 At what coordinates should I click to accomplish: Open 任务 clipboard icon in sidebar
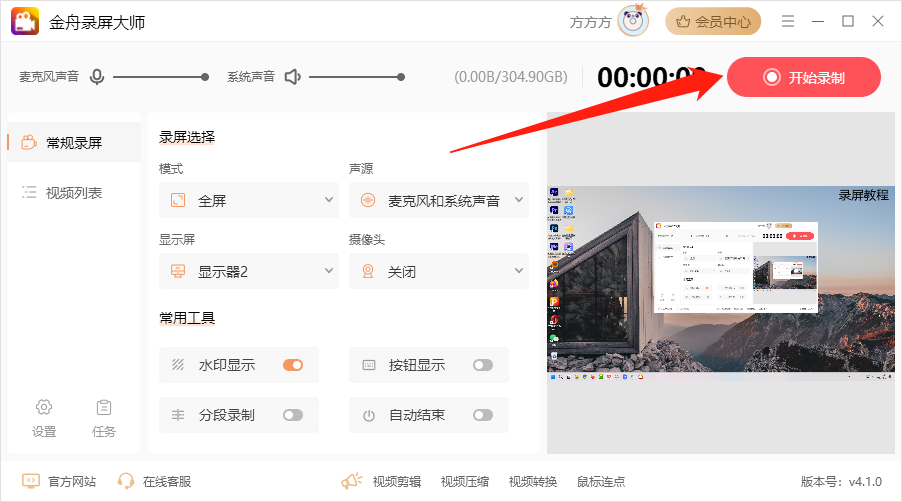point(104,407)
